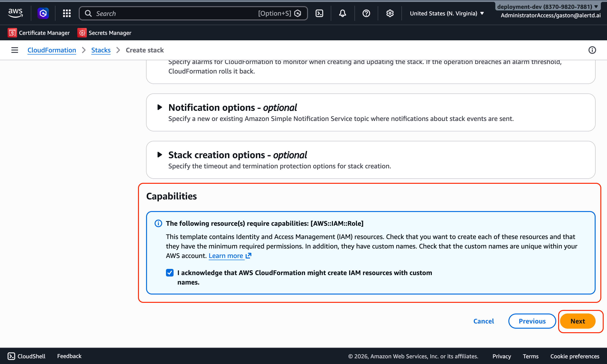The image size is (607, 364).
Task: Open Cookie preferences
Action: [575, 356]
